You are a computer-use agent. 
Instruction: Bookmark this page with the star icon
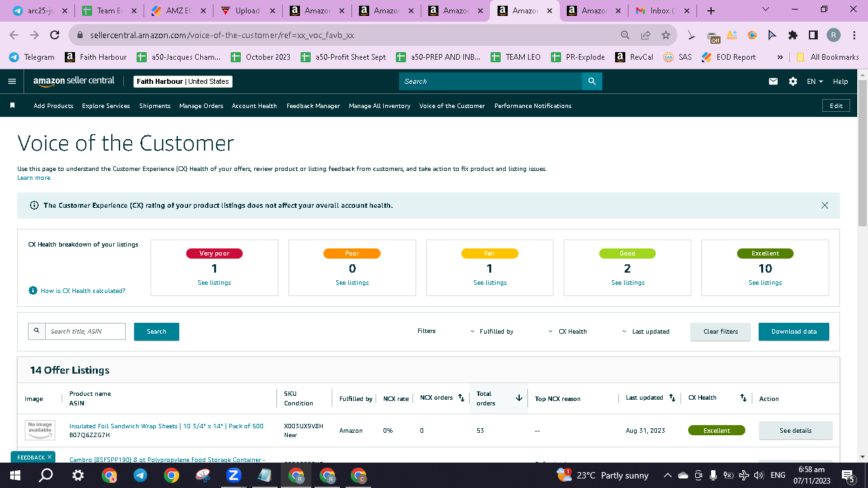click(x=666, y=35)
